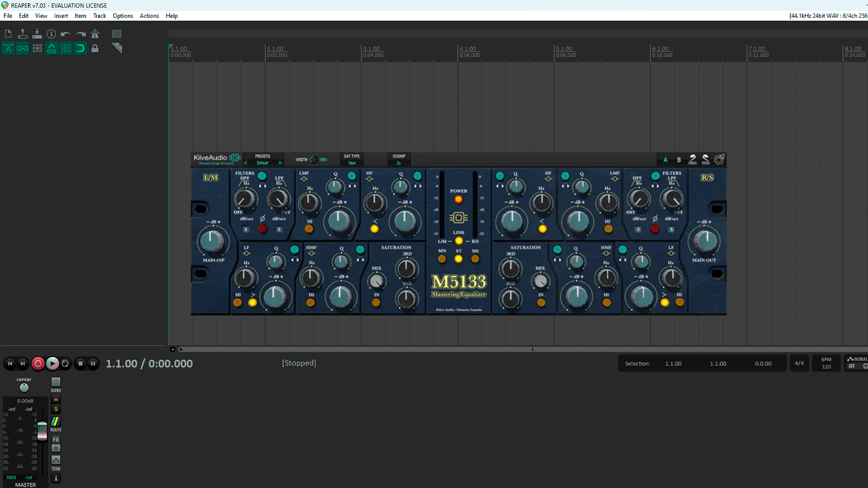The image size is (868, 488).
Task: Toggle the metronome icon in the toolbar
Action: pyautogui.click(x=95, y=34)
